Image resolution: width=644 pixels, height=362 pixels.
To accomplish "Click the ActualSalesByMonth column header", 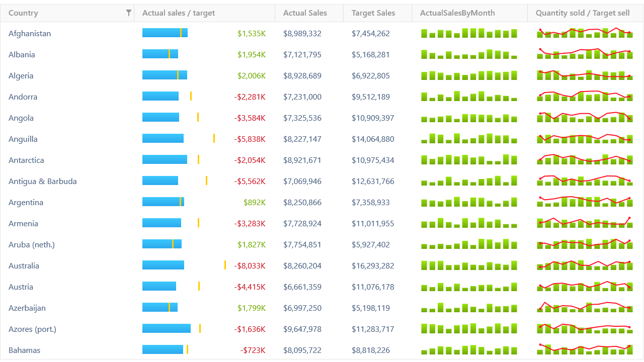I will click(457, 13).
